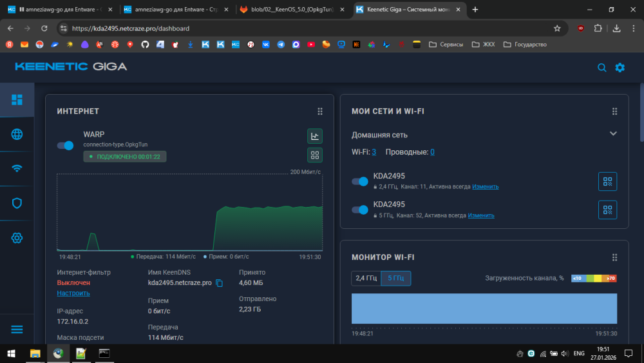The image size is (644, 363).
Task: Click the Настроить link under Internet filter
Action: tap(73, 293)
